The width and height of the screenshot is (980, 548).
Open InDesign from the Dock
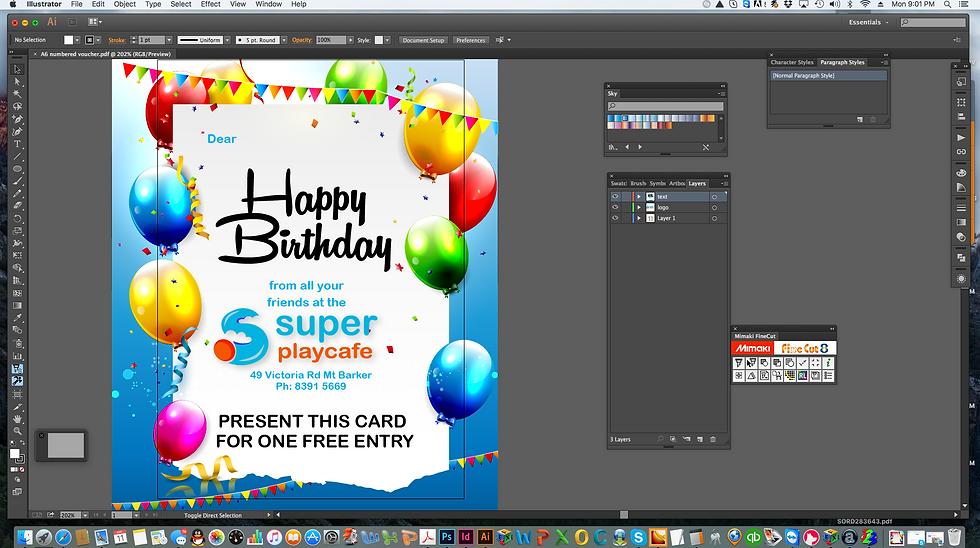pos(466,537)
